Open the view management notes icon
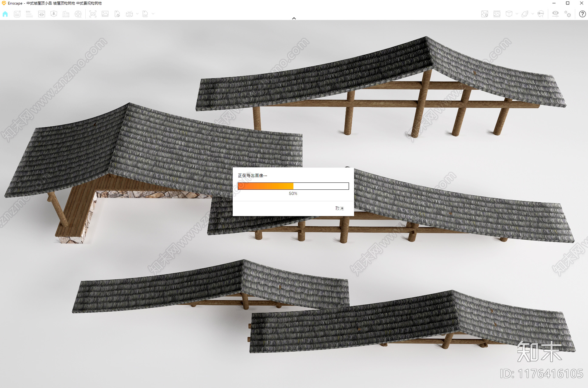Image resolution: width=588 pixels, height=388 pixels. (17, 14)
